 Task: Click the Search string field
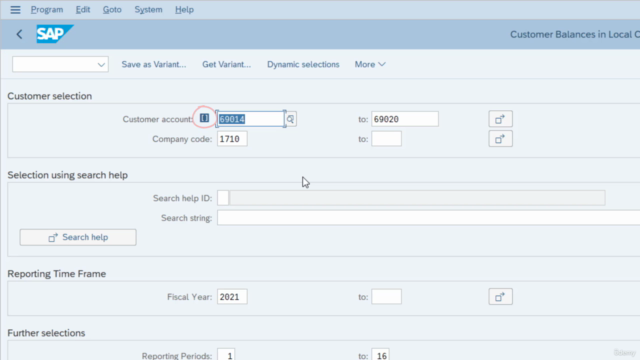tap(429, 218)
